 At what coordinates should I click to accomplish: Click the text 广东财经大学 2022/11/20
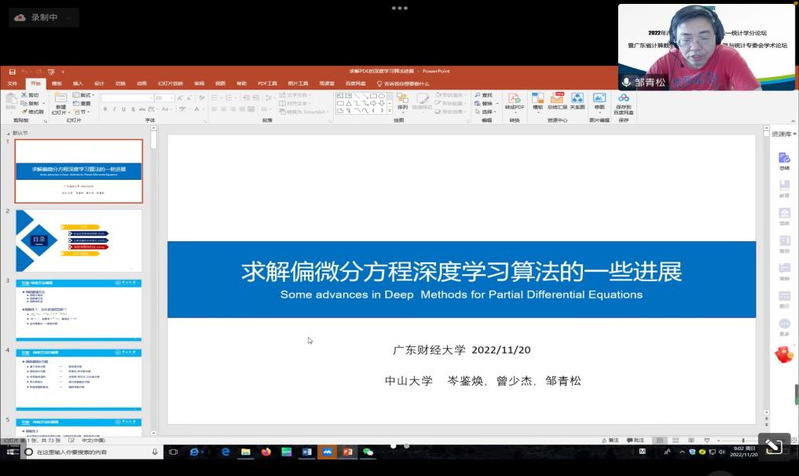click(461, 350)
